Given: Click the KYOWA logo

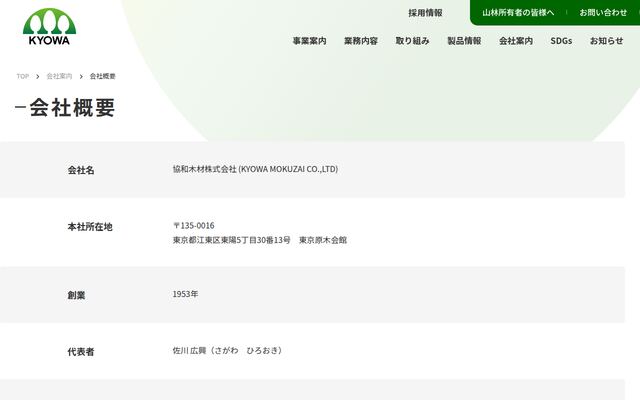Looking at the screenshot, I should click(49, 27).
